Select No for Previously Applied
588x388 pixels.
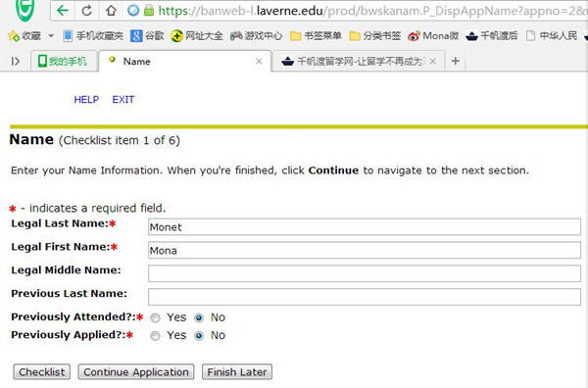click(x=199, y=336)
